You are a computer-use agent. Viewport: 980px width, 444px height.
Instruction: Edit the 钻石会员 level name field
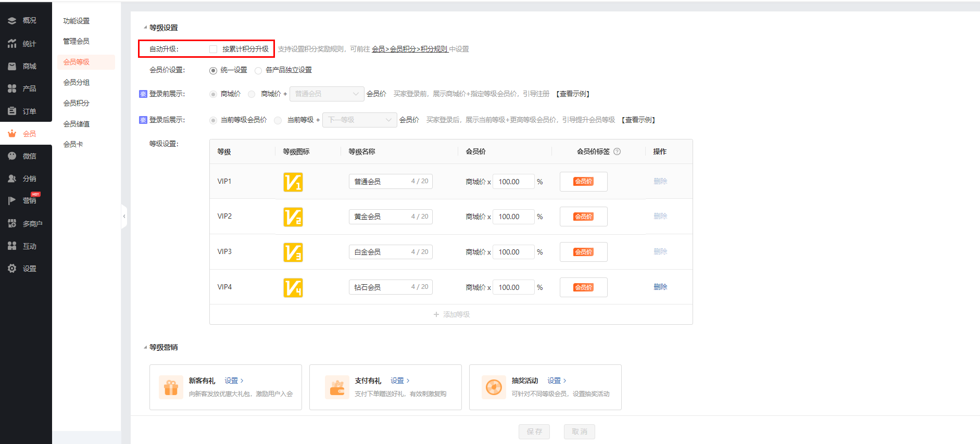click(x=391, y=287)
